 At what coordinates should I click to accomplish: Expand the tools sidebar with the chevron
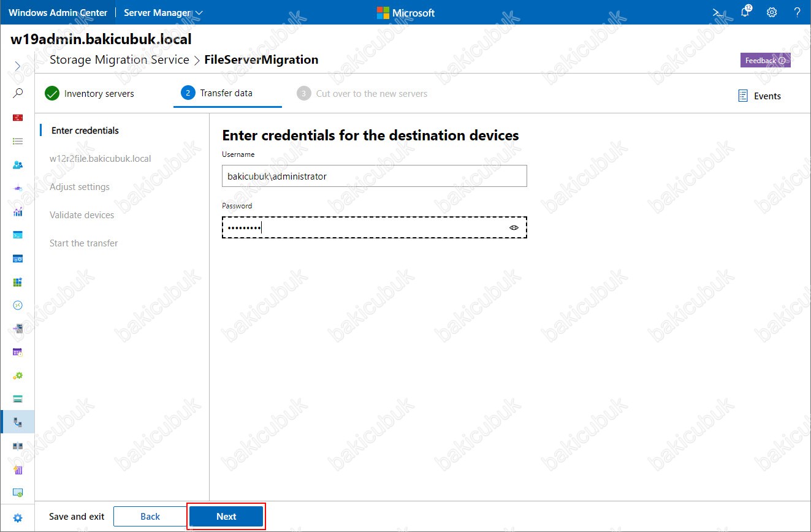pyautogui.click(x=18, y=66)
